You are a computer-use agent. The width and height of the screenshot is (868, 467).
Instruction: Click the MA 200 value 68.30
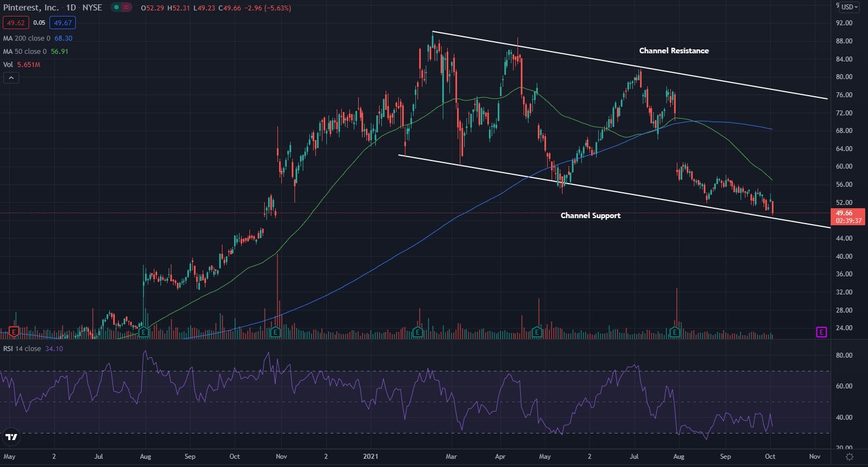[x=63, y=38]
